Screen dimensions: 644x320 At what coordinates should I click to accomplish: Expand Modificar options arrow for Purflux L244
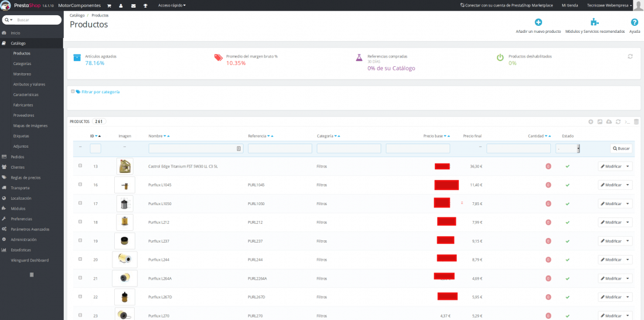tap(628, 260)
